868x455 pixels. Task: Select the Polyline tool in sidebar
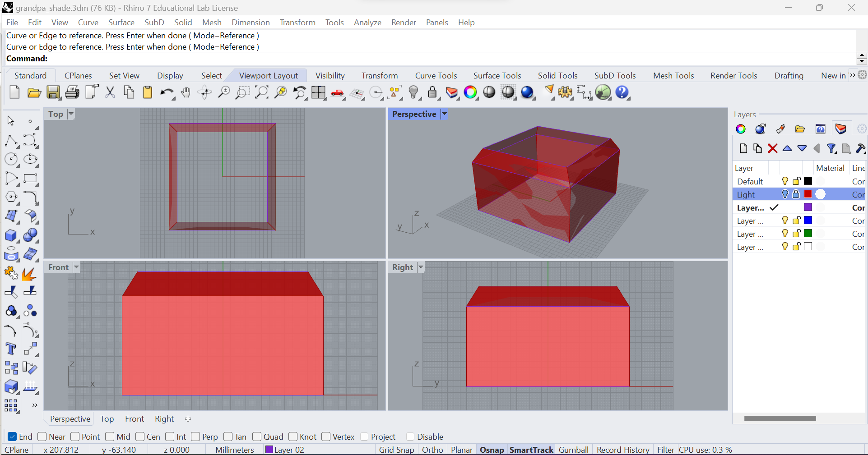11,141
